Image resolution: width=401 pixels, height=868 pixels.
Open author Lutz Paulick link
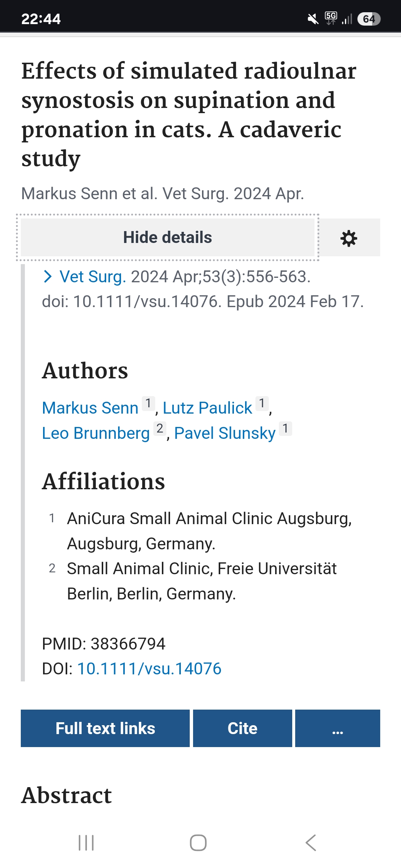208,408
